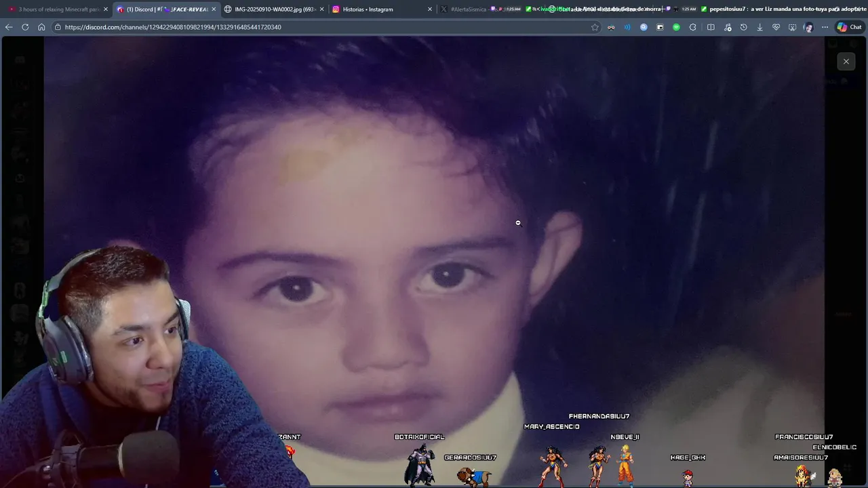Close the enlarged Discord image viewer

click(x=846, y=62)
